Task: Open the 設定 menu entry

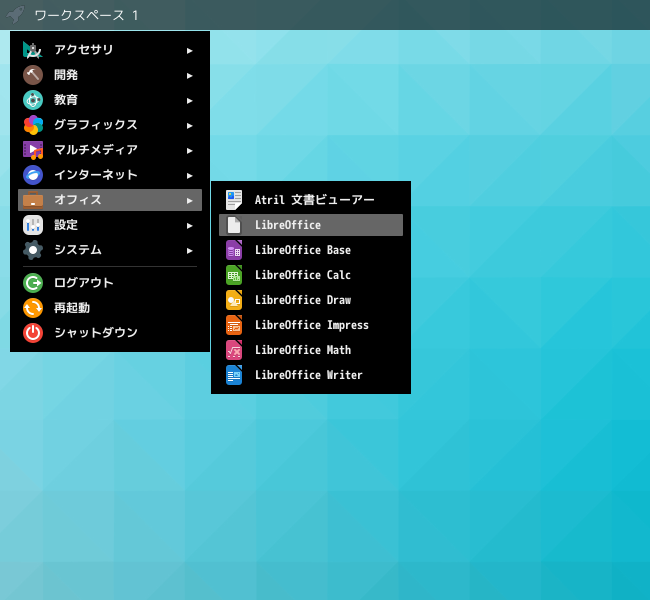Action: [110, 225]
